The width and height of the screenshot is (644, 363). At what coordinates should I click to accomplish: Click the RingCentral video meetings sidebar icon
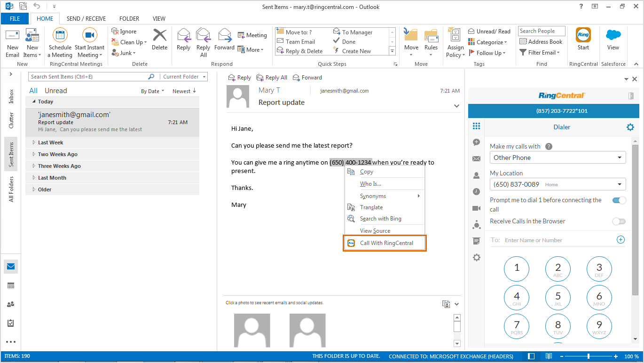tap(476, 208)
